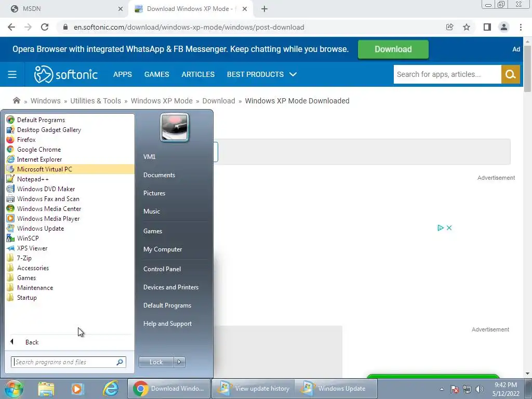Click the network tray icon
Image resolution: width=532 pixels, height=399 pixels.
[x=467, y=389]
